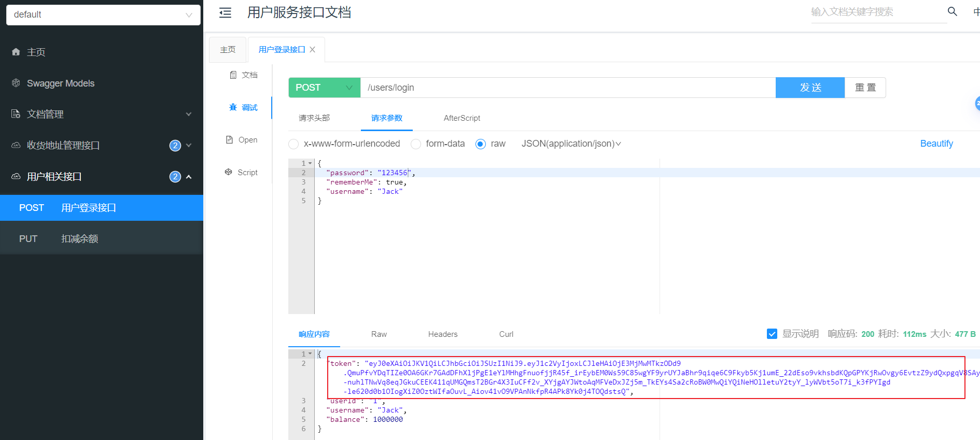Viewport: 980px width, 440px height.
Task: Click 112ms elapsed time value
Action: [915, 334]
